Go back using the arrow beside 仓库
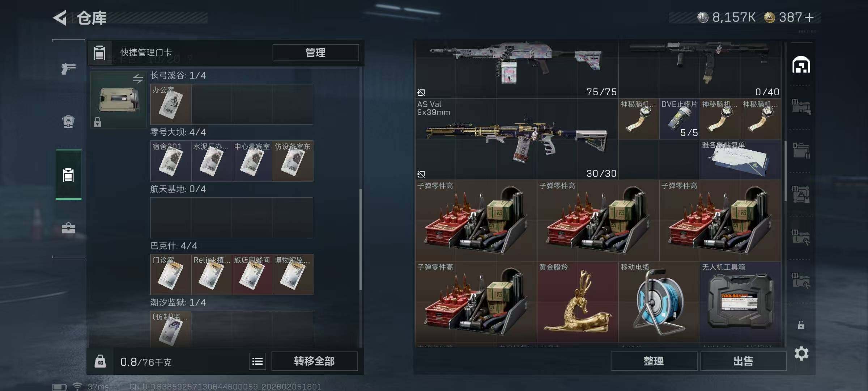Image resolution: width=868 pixels, height=391 pixels. (x=60, y=18)
